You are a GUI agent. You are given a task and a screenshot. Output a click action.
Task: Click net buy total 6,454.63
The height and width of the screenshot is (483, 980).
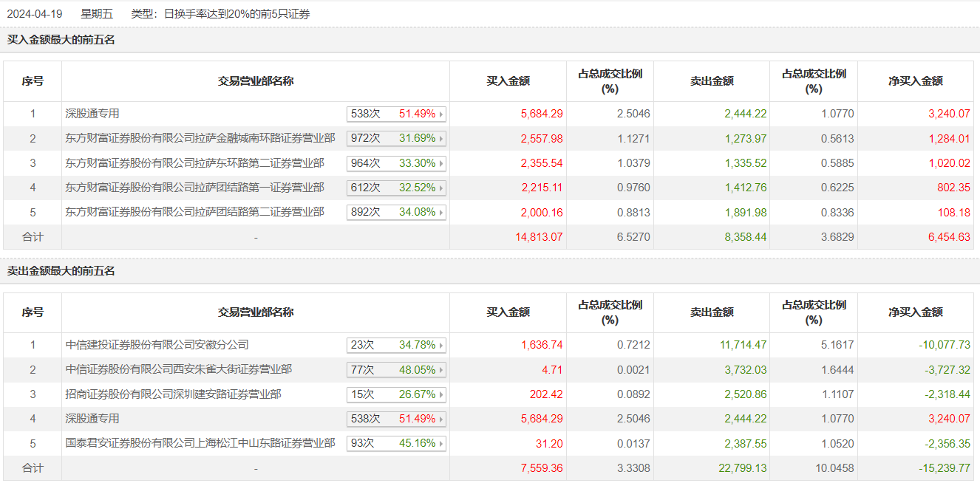(949, 237)
